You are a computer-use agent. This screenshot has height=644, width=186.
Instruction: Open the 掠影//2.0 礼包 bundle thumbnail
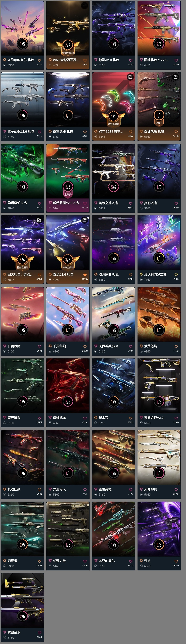click(x=113, y=28)
